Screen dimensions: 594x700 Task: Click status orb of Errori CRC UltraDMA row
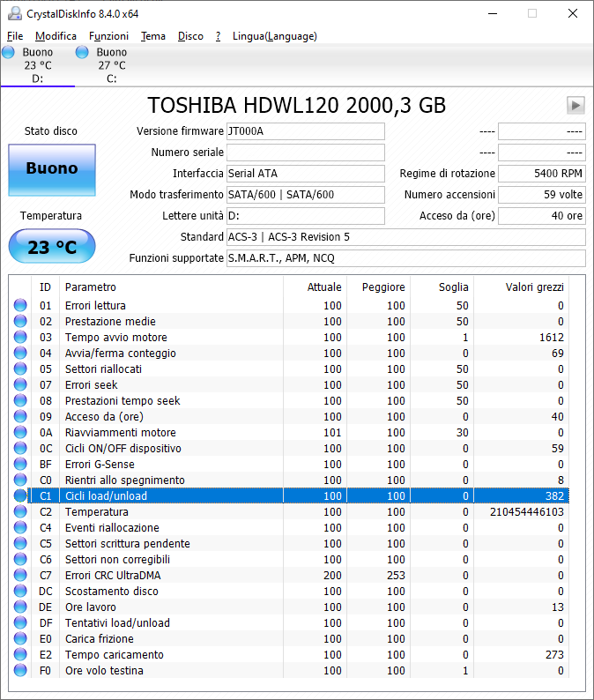pos(20,575)
